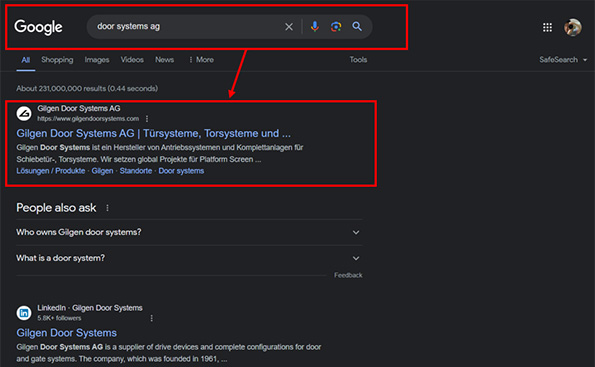Open the Standorte sitelink

pos(136,171)
